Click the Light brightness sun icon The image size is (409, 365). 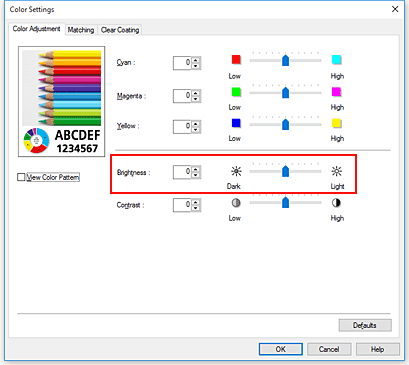[x=337, y=171]
